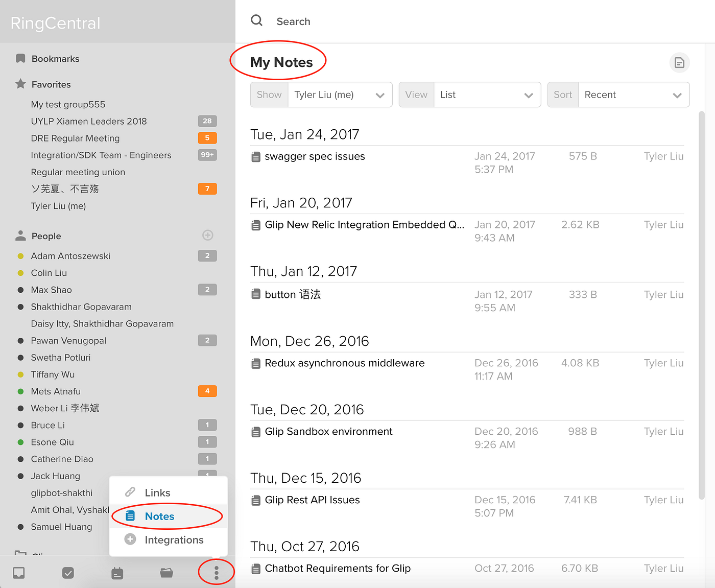
Task: Select Links from the popup menu
Action: (169, 492)
